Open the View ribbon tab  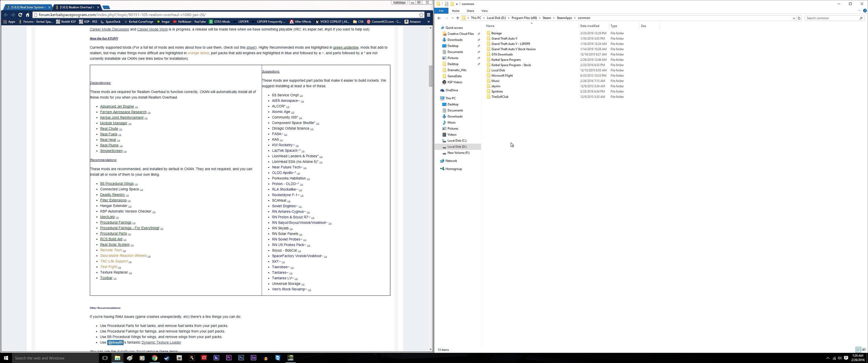click(484, 11)
